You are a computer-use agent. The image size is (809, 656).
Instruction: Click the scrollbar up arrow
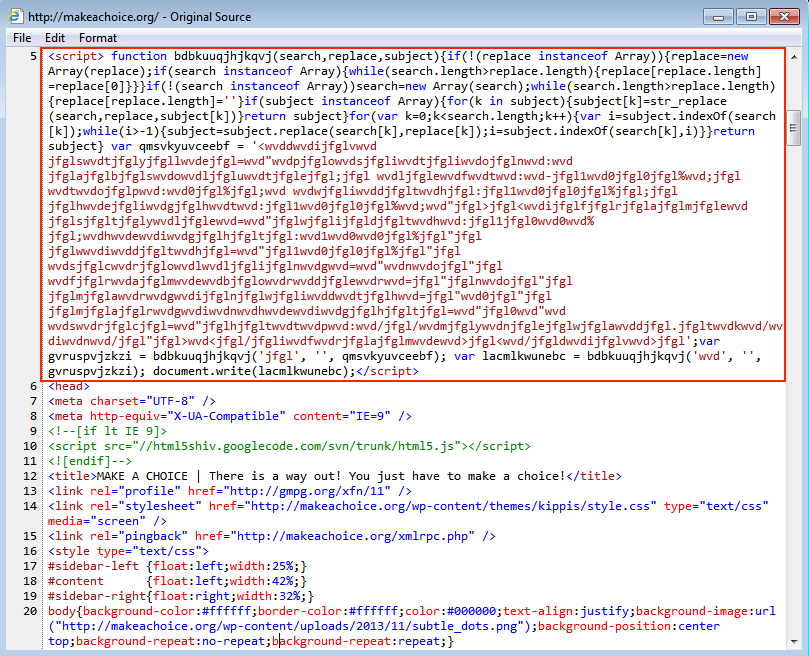tap(794, 57)
